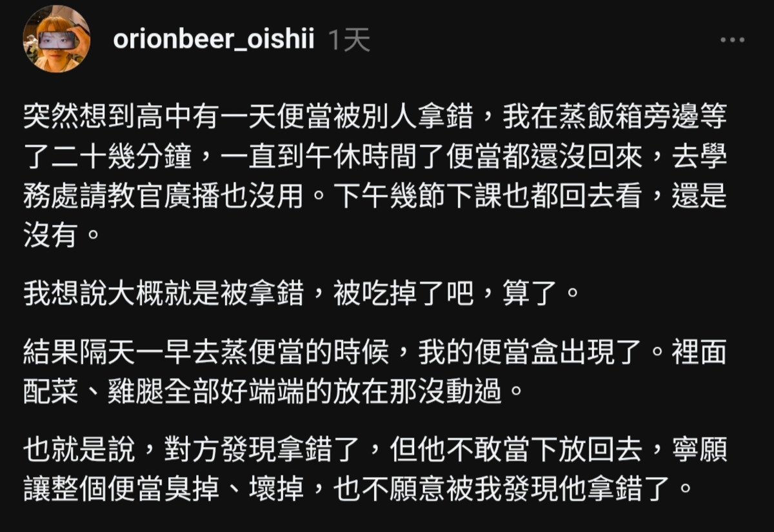Visit the orionbeer_oishii profile via username

tap(213, 40)
